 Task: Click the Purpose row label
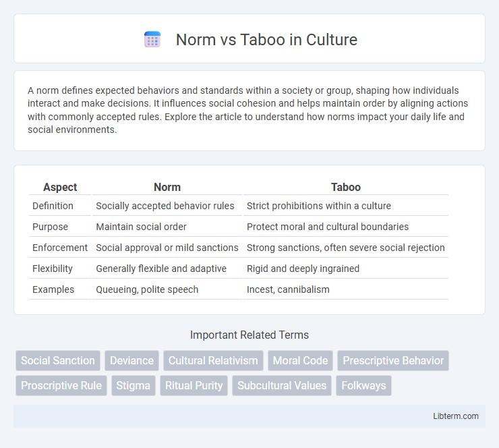(x=51, y=227)
